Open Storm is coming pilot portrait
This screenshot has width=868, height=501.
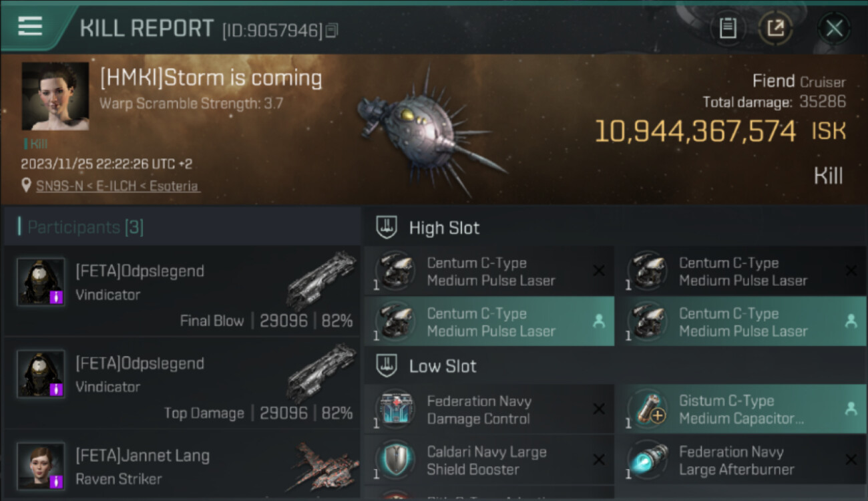[55, 96]
